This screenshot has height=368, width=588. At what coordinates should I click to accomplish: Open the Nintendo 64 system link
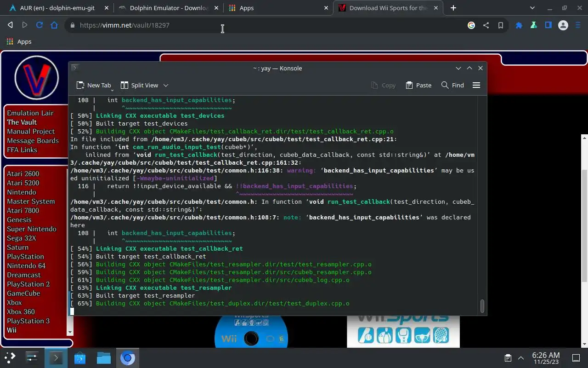click(26, 266)
